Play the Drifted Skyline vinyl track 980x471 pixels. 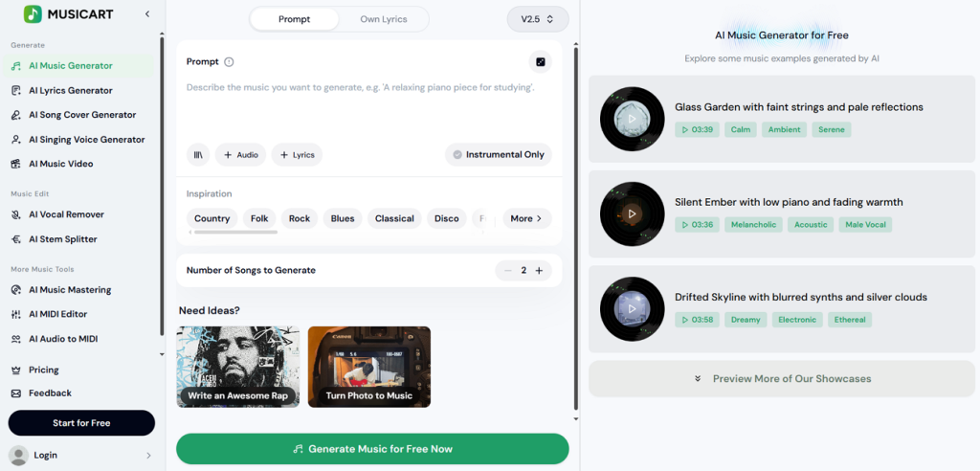[632, 309]
